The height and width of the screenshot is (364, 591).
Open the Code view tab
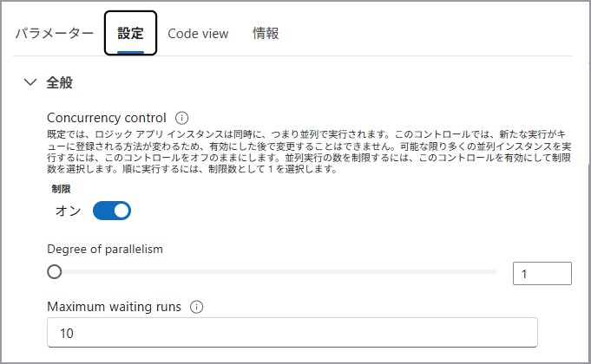click(x=198, y=33)
